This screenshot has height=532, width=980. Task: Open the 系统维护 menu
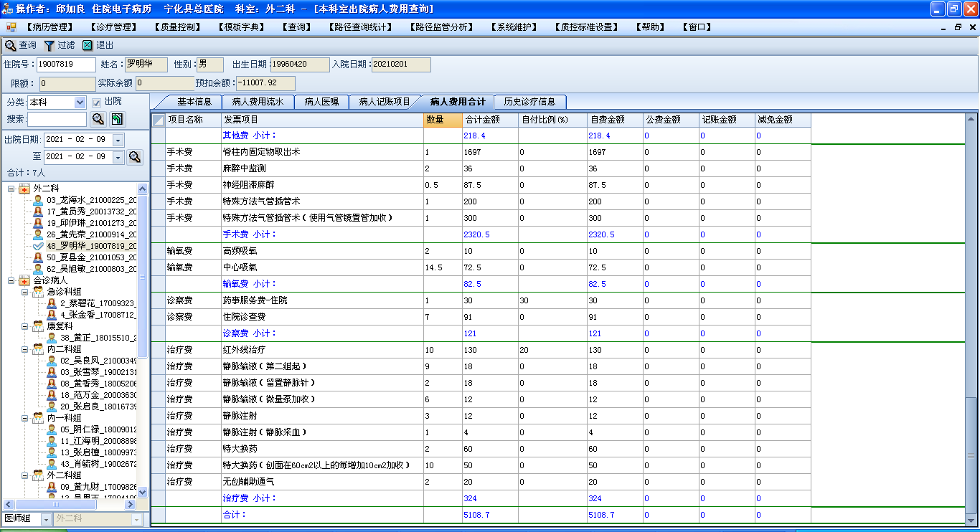pyautogui.click(x=514, y=27)
